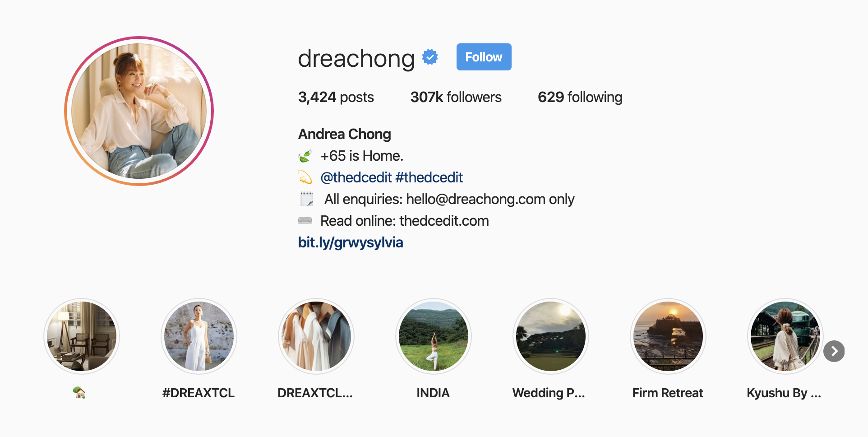Screen dimensions: 868x437
Task: View the profile picture story
Action: pyautogui.click(x=139, y=111)
